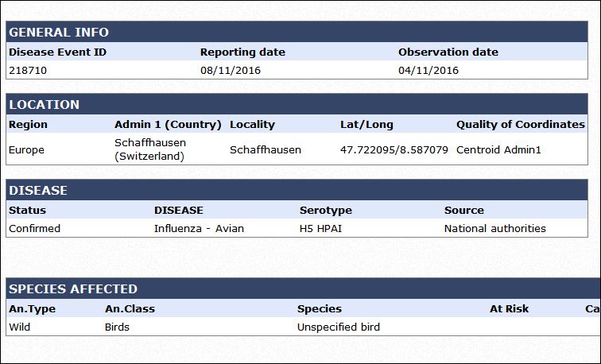The height and width of the screenshot is (364, 601).
Task: Select the Region column header
Action: click(28, 125)
